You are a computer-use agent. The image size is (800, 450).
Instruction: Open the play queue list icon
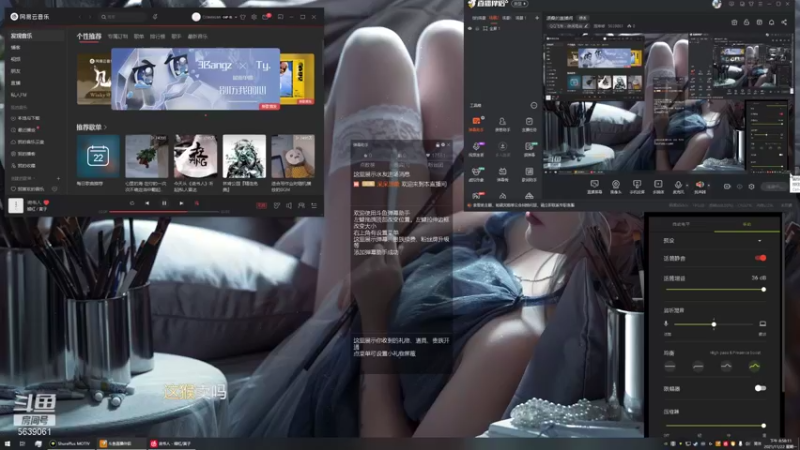(314, 205)
